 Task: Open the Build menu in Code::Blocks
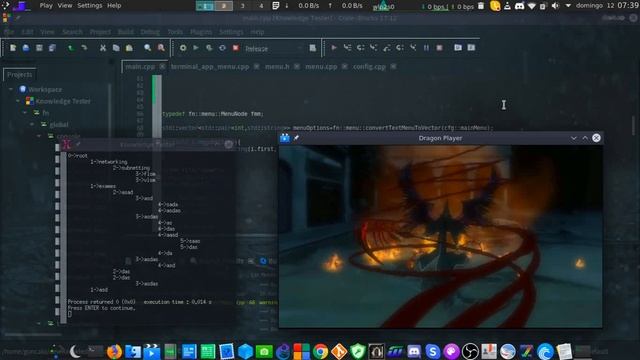point(125,32)
